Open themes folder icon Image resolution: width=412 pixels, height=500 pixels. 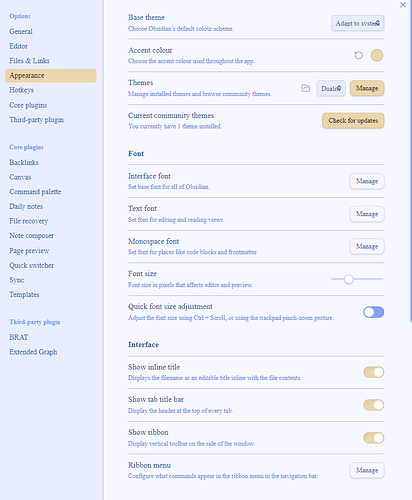(306, 88)
